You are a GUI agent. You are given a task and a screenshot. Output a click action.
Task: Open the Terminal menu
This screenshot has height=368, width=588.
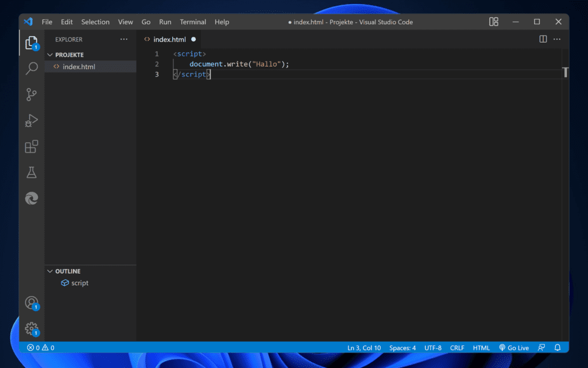[x=193, y=22]
